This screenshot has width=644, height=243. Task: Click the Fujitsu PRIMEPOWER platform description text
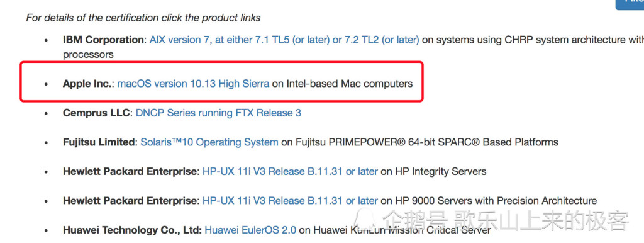pyautogui.click(x=419, y=142)
